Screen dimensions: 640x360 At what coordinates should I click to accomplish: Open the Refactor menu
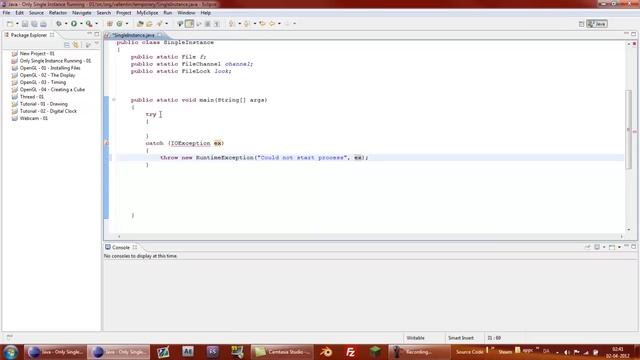(x=58, y=13)
